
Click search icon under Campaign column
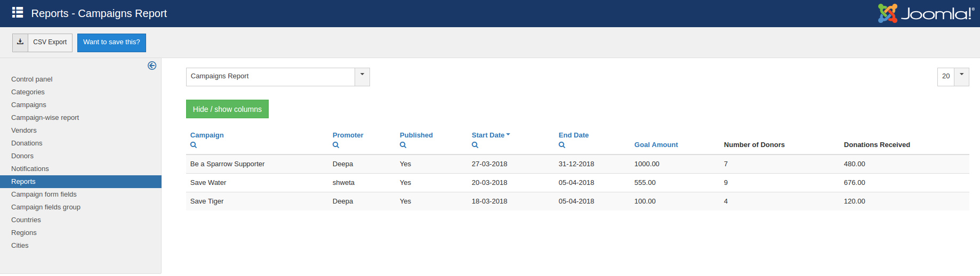coord(194,145)
